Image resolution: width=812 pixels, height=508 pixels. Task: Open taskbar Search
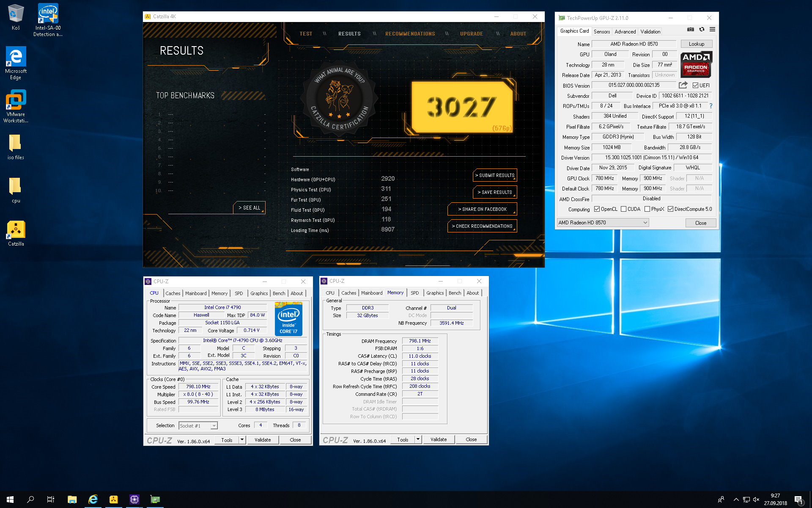[x=30, y=500]
